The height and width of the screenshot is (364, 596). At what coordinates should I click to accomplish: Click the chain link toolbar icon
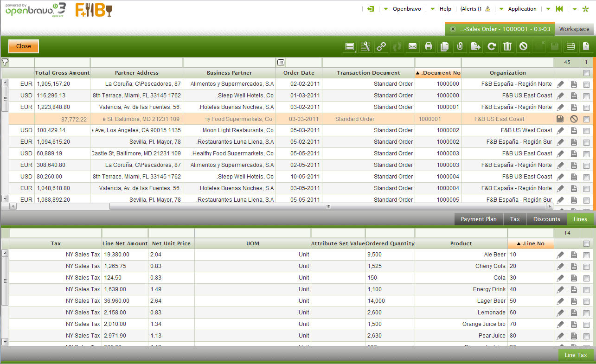click(381, 46)
